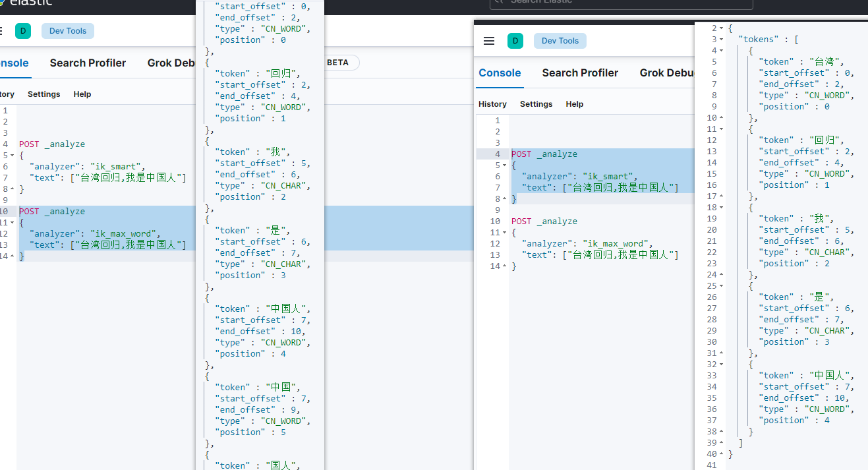Click the "position" : 5 line in the left output
This screenshot has height=470, width=868.
coord(250,432)
